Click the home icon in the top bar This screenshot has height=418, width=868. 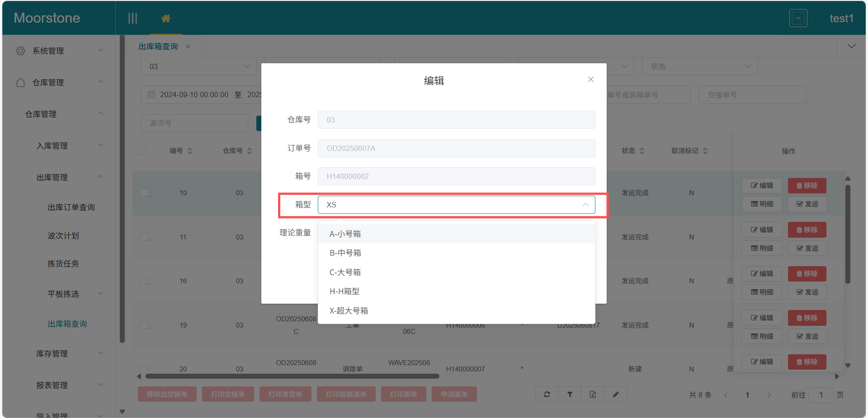(165, 18)
